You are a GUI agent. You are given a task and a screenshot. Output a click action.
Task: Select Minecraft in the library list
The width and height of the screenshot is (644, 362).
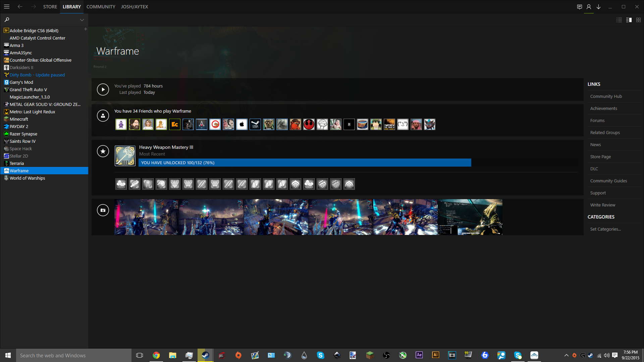44,119
